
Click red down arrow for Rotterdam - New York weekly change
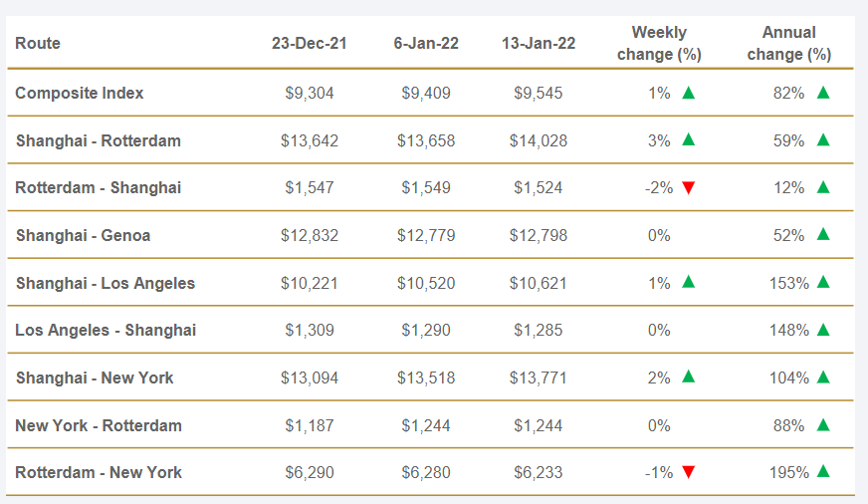[x=688, y=473]
